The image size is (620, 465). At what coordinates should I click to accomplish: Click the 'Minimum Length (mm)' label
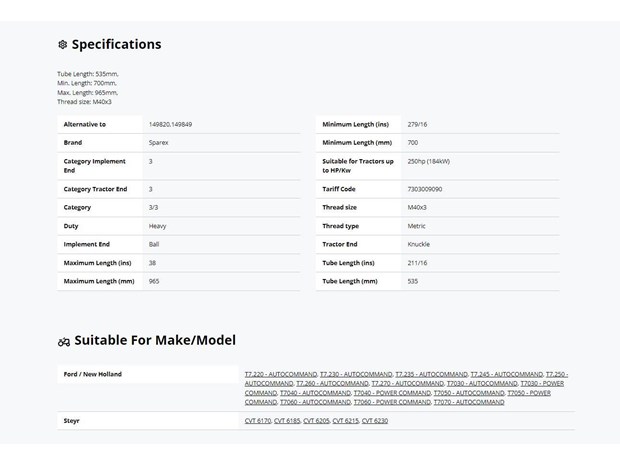click(357, 142)
